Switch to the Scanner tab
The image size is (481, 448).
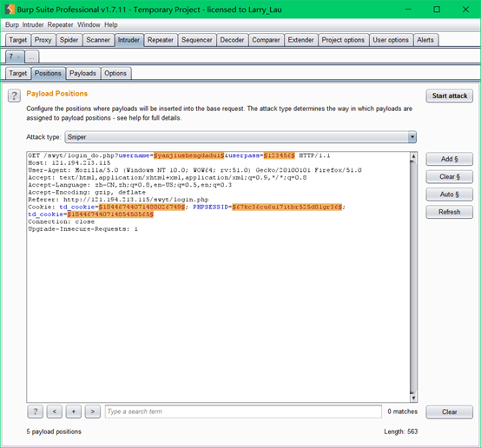coord(98,40)
